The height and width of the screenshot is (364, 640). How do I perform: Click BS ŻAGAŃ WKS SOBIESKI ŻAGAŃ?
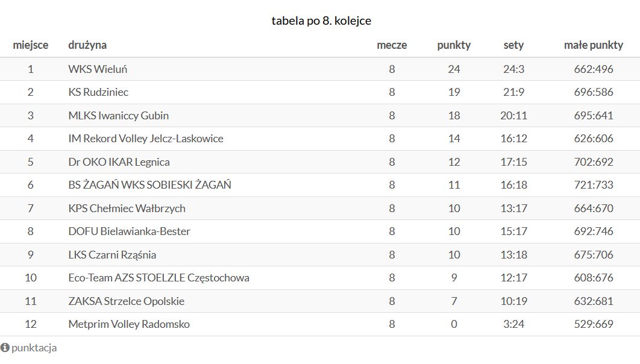pyautogui.click(x=150, y=185)
